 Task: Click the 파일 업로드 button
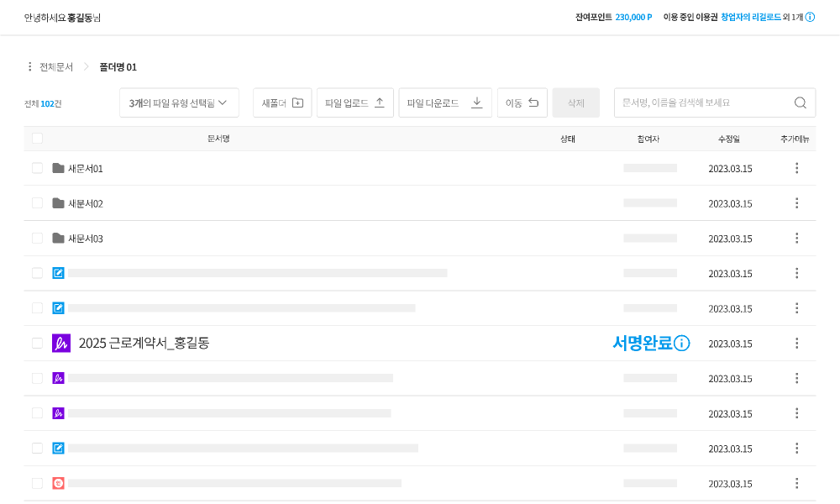(x=355, y=102)
